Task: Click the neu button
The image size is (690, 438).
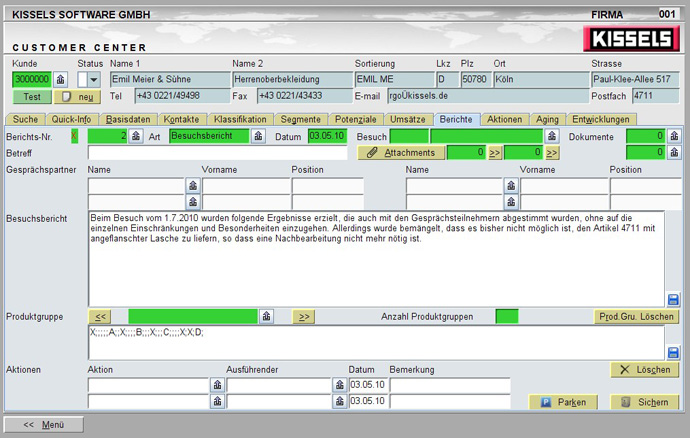Action: [77, 96]
